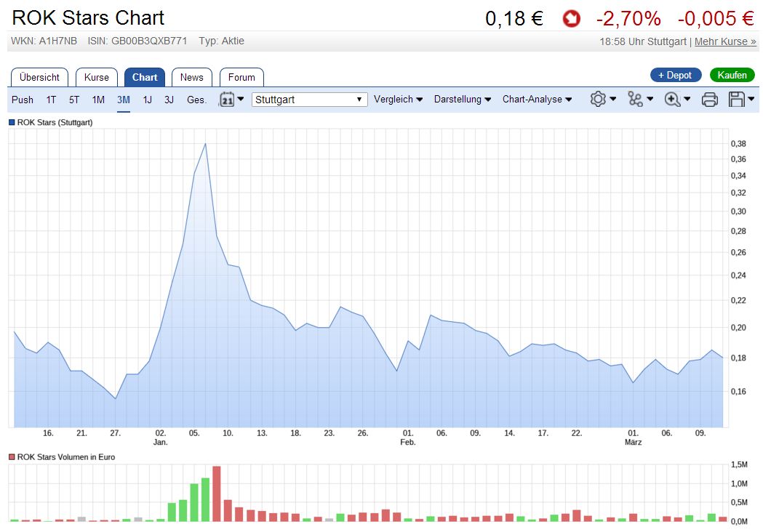Image resolution: width=763 pixels, height=532 pixels.
Task: Expand the share icon dropdown arrow
Action: (x=650, y=99)
